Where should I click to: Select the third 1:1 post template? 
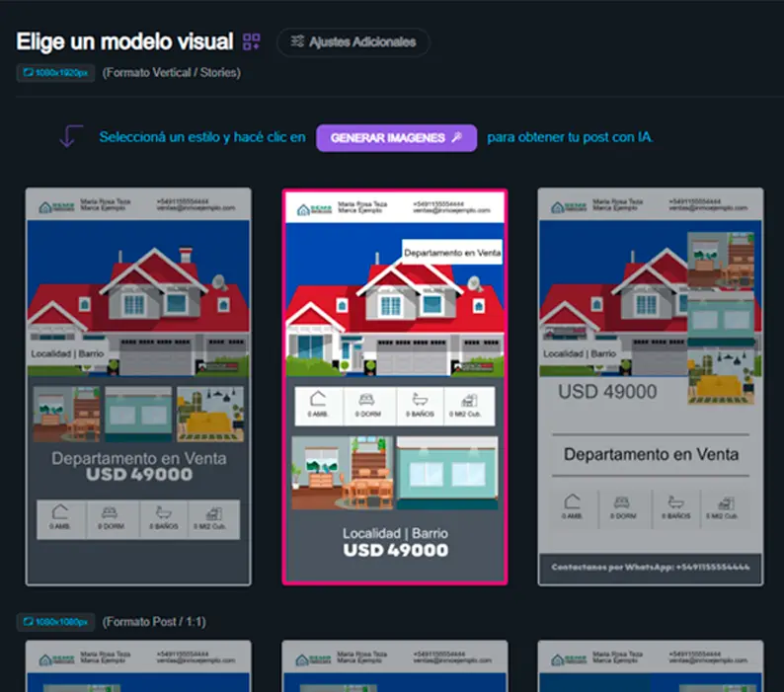tap(651, 666)
